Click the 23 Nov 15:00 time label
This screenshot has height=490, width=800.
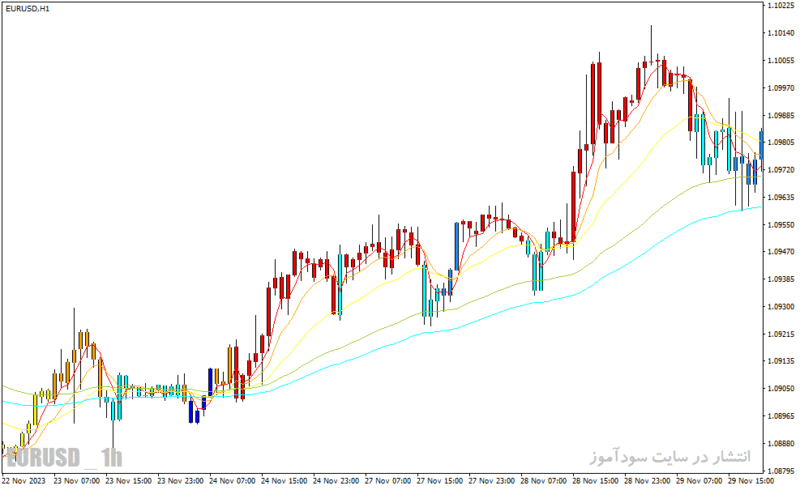pos(129,481)
